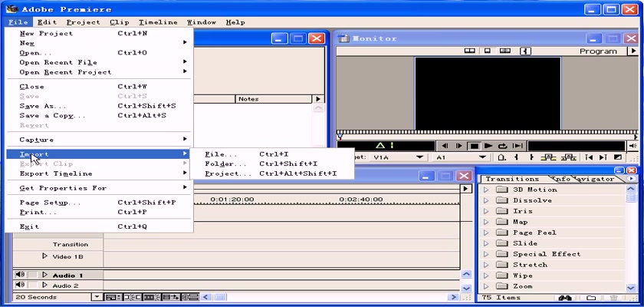Add a marker in the Monitor
The width and height of the screenshot is (644, 307).
501,157
